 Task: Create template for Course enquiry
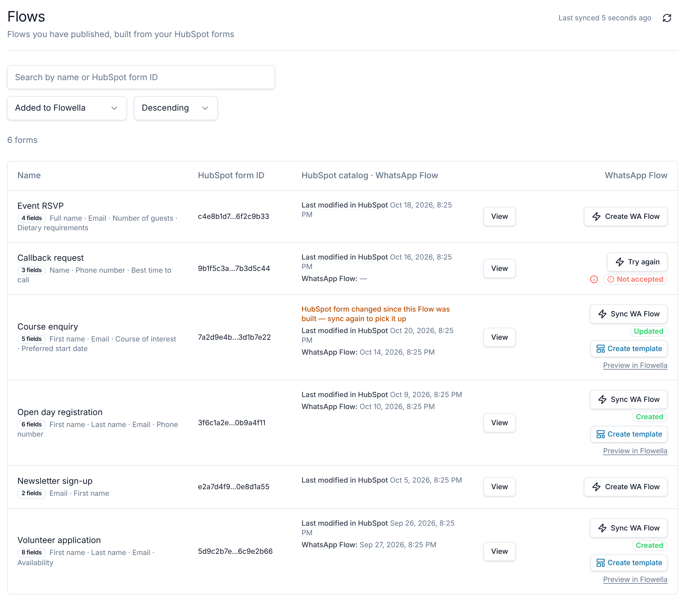tap(629, 349)
